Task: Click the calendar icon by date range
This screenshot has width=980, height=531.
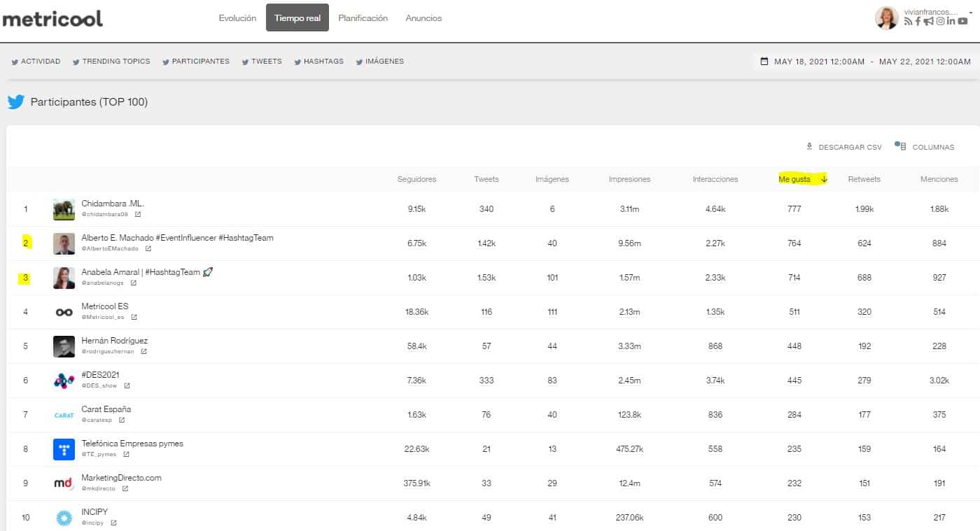Action: tap(764, 62)
